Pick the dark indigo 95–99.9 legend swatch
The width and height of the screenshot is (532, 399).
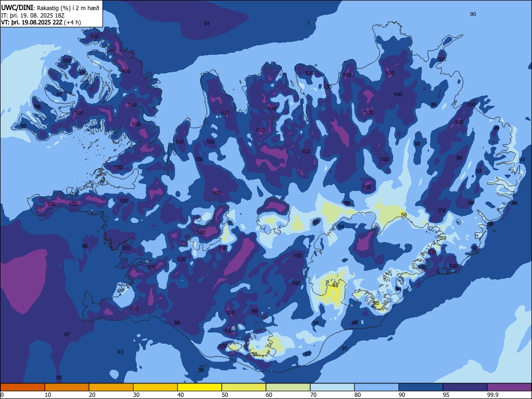click(x=465, y=387)
